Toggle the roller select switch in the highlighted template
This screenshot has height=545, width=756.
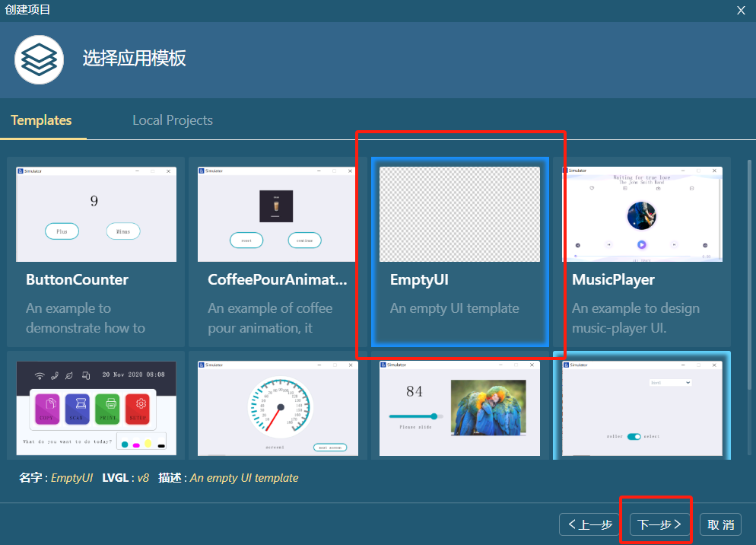(x=634, y=436)
